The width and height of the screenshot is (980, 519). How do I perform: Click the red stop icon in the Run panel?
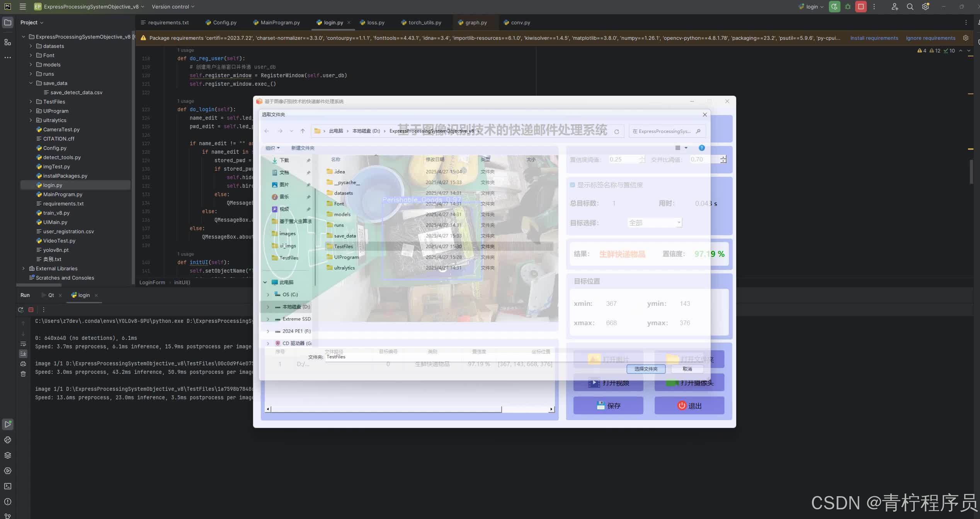tap(31, 310)
